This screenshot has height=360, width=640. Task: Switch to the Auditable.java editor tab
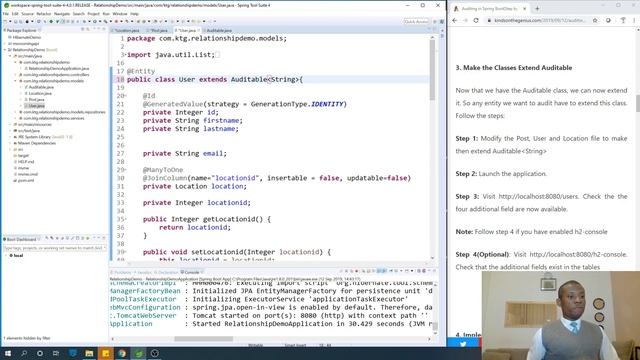tap(219, 31)
